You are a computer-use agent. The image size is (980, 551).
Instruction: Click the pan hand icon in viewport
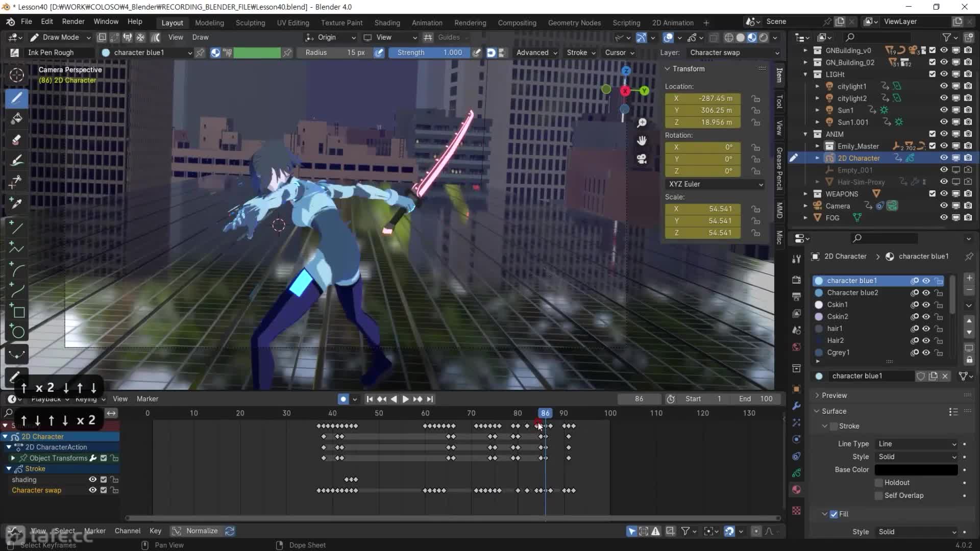[642, 141]
